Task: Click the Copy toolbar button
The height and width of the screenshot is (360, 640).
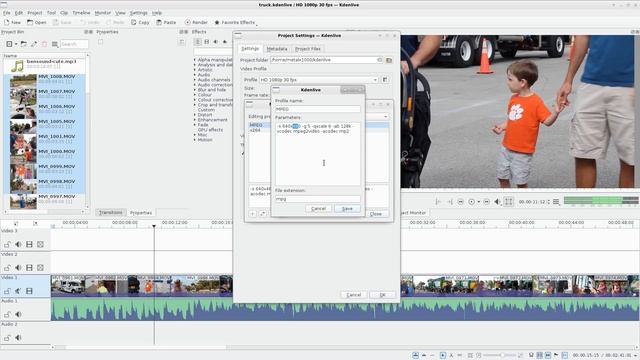Action: click(140, 22)
